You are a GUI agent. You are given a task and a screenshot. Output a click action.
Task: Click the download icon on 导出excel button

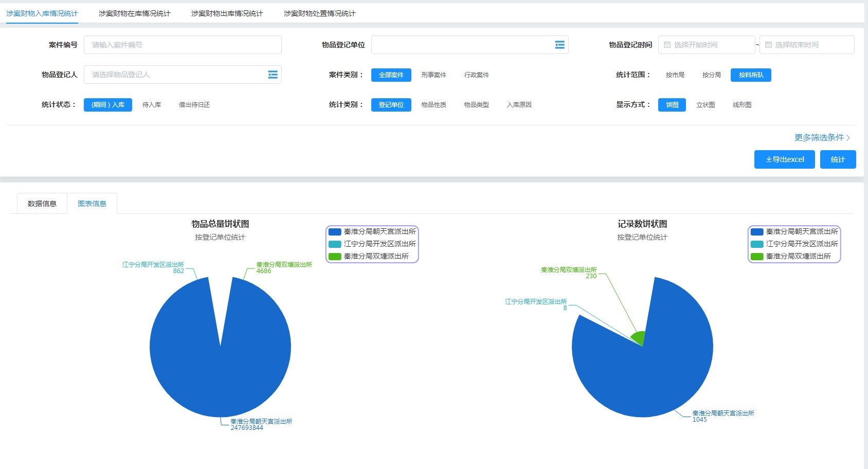769,159
